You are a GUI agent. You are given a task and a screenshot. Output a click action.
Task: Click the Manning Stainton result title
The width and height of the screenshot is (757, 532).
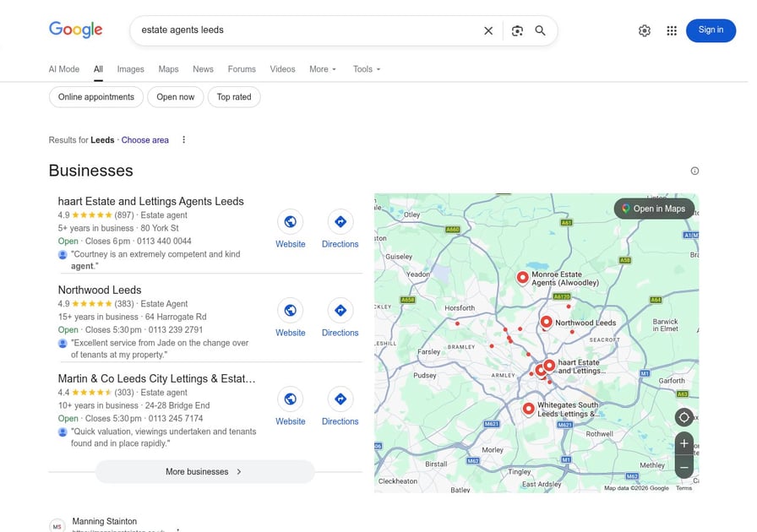104,521
